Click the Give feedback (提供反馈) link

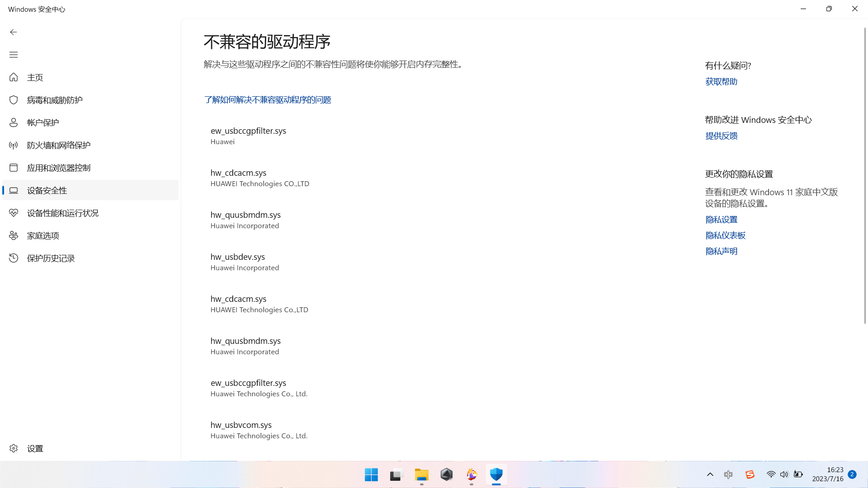721,136
